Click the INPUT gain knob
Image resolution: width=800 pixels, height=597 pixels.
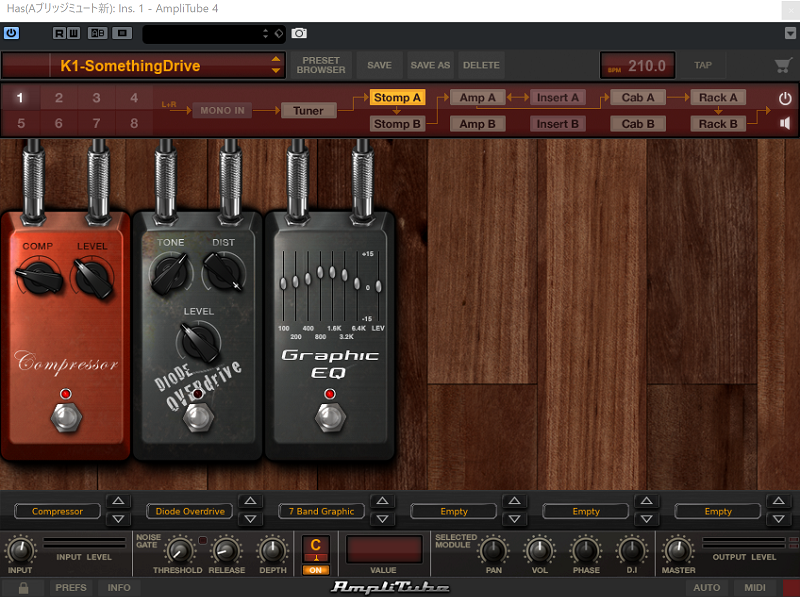tap(20, 550)
